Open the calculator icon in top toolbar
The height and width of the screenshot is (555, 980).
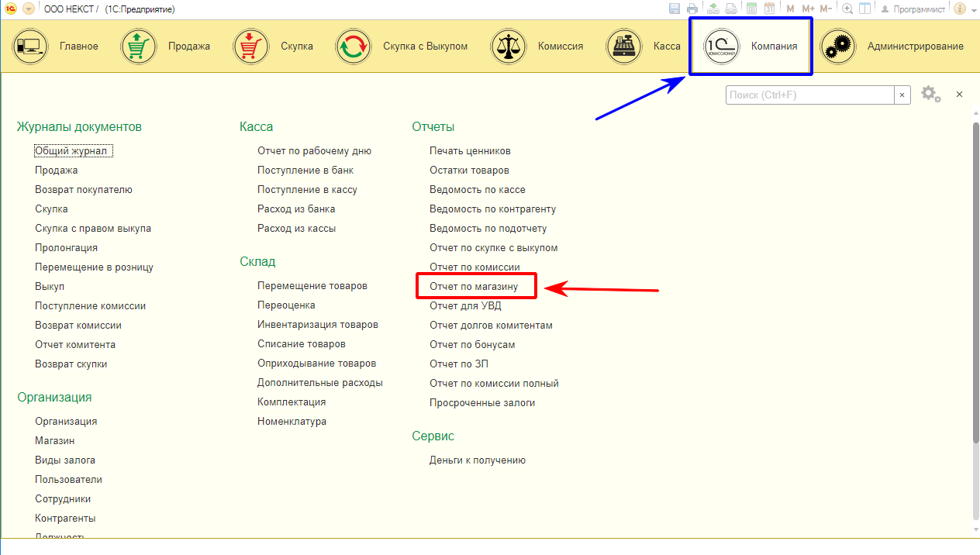(751, 9)
